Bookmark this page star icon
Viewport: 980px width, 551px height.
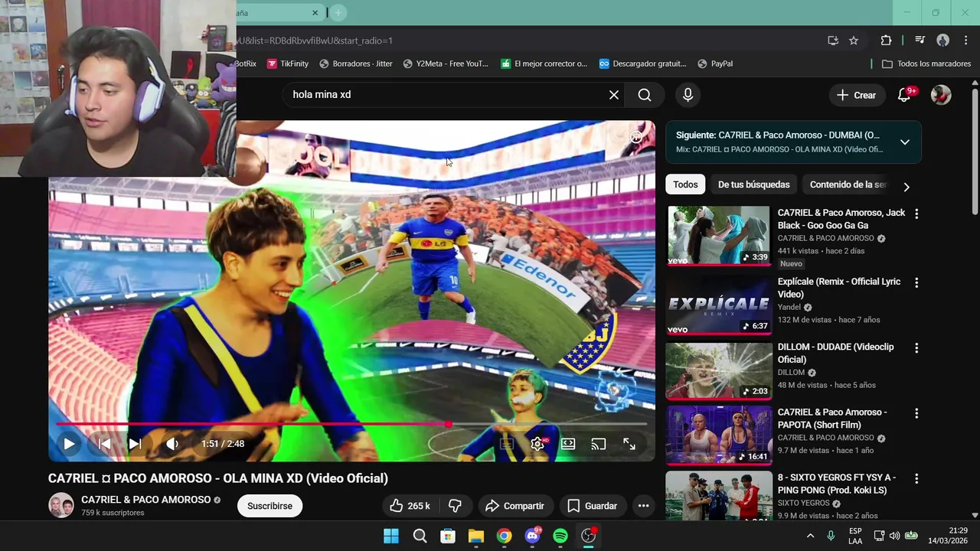click(x=854, y=41)
